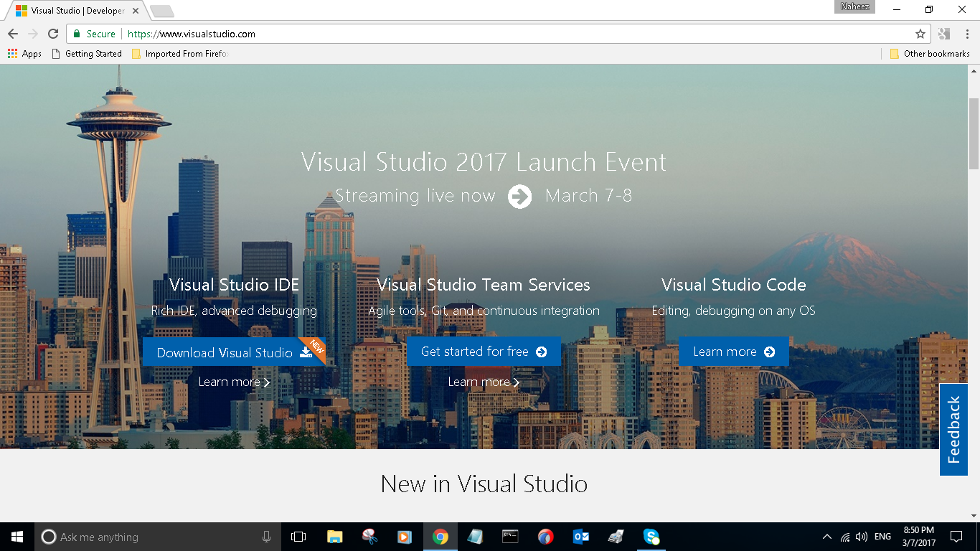Reload the page with the refresh icon
Screen dimensions: 980x551
pyautogui.click(x=53, y=34)
